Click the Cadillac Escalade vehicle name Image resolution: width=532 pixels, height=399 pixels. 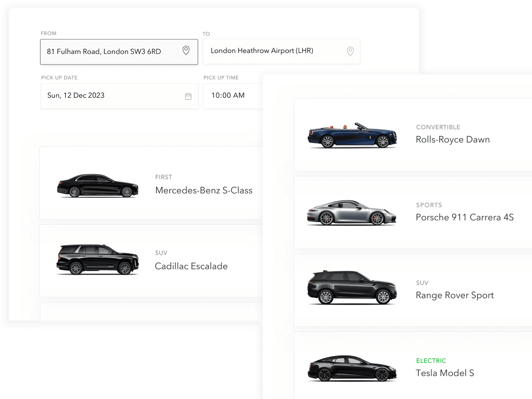point(191,266)
